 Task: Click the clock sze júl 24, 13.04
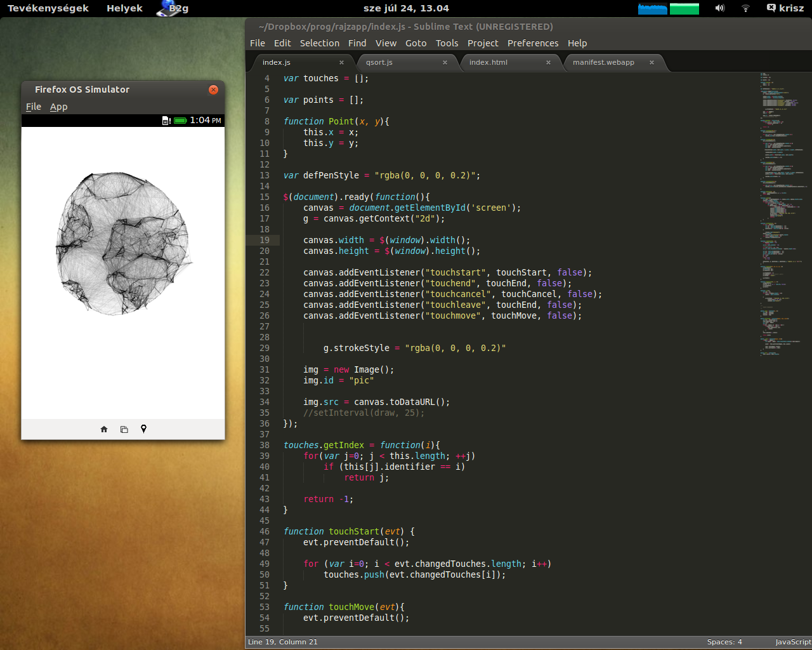tap(406, 8)
